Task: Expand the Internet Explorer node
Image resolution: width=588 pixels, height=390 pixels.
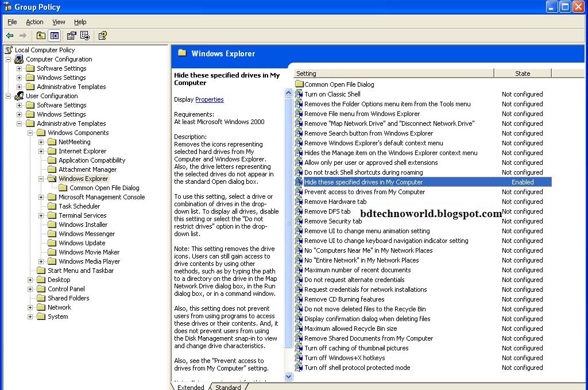Action: pyautogui.click(x=41, y=151)
